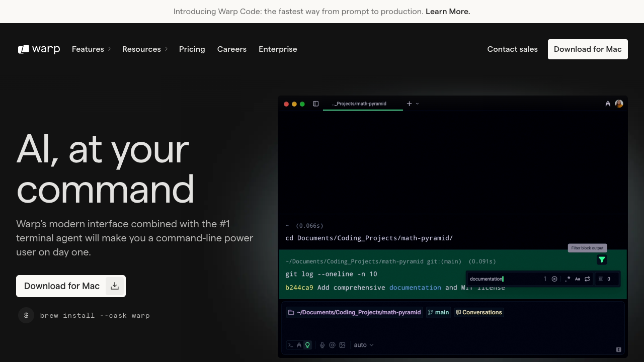Click the user avatar in terminal window
This screenshot has height=362, width=644.
619,104
